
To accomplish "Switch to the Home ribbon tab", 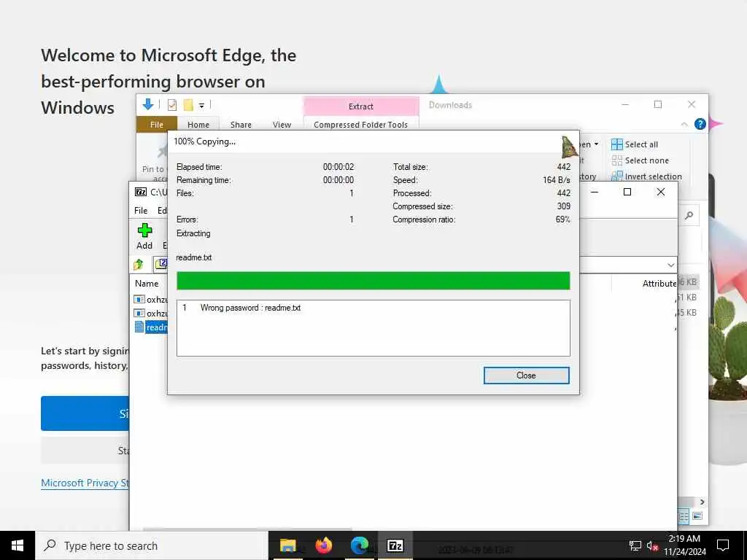I will pos(198,124).
